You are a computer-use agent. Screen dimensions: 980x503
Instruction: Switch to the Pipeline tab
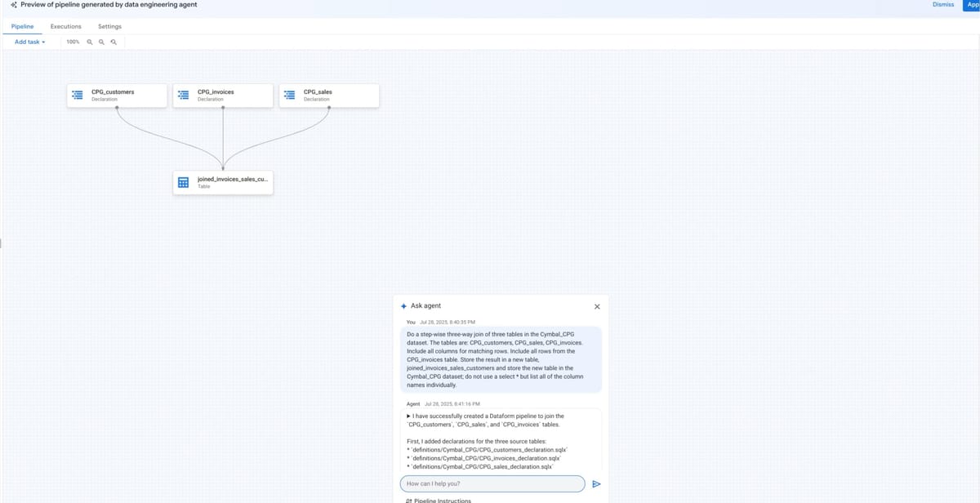click(x=22, y=27)
